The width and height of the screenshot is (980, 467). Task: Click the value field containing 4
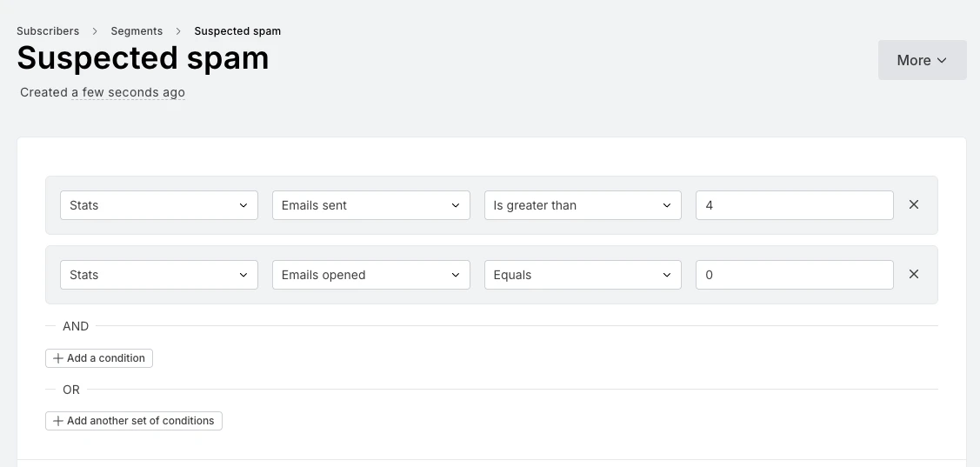coord(794,205)
